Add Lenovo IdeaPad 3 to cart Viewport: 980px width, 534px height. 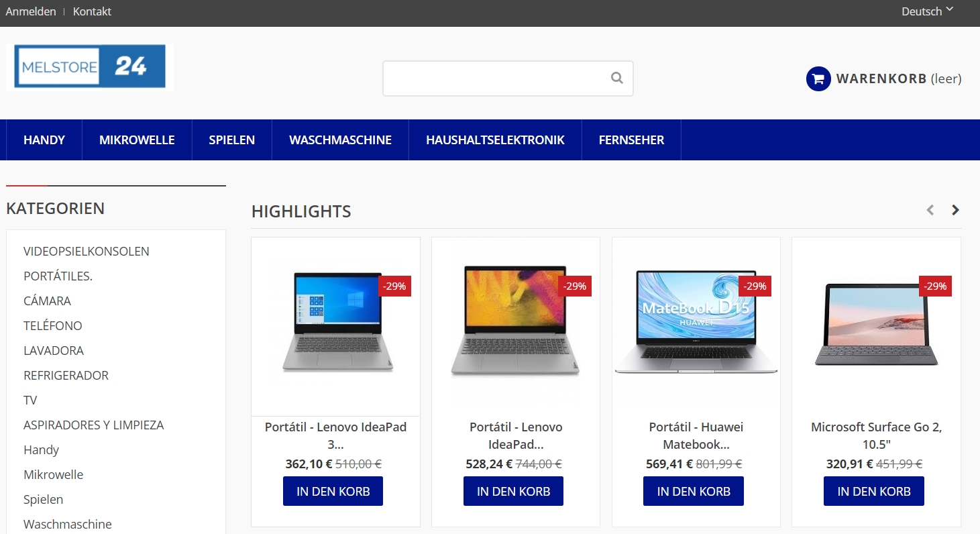[x=333, y=491]
